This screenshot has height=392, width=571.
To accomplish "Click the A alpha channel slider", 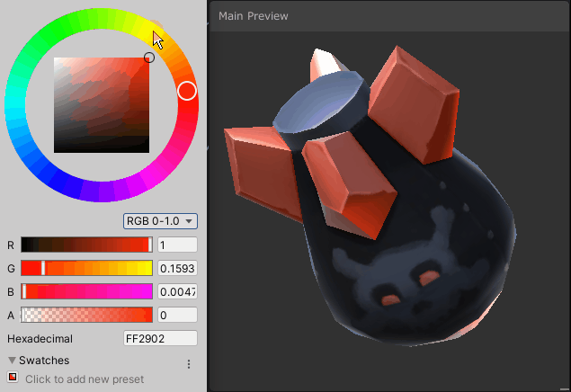I will tap(86, 315).
